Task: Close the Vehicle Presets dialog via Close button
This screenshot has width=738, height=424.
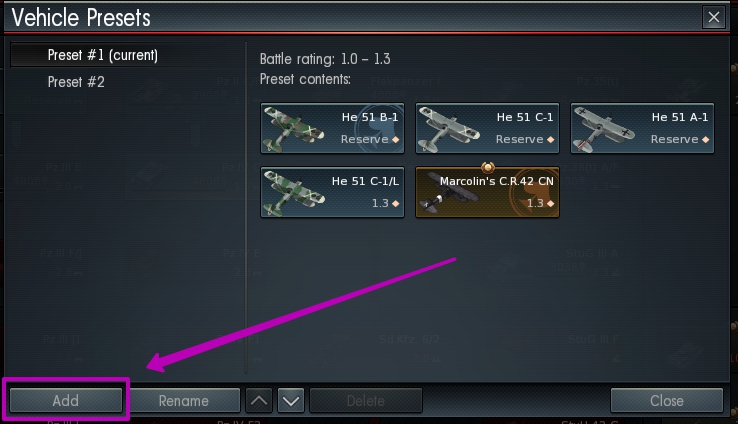Action: pos(666,400)
